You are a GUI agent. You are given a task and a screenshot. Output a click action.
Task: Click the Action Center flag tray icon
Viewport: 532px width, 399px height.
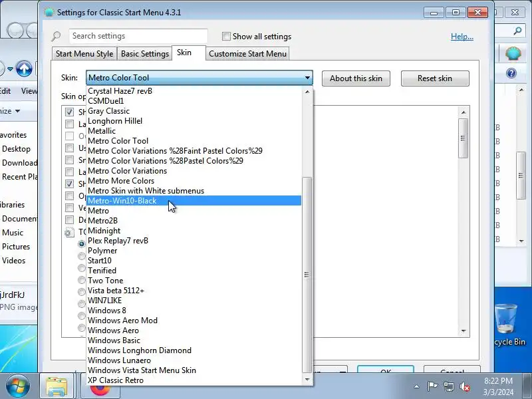click(x=432, y=386)
